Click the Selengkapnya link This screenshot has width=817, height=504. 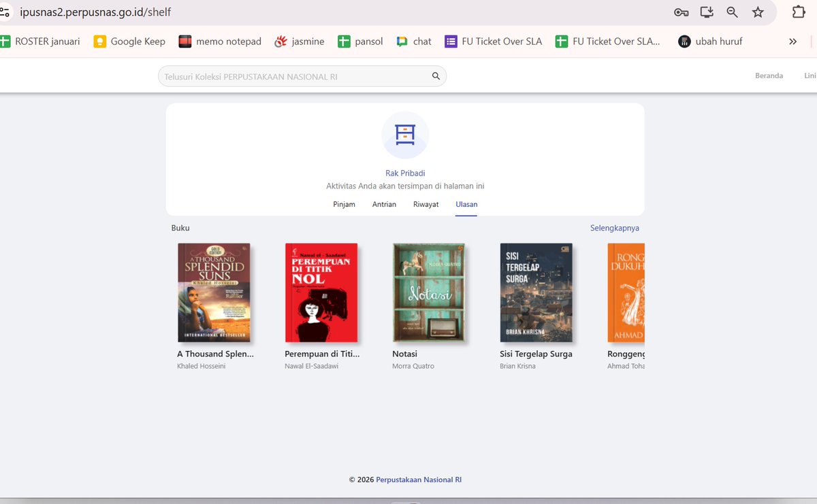pos(615,228)
